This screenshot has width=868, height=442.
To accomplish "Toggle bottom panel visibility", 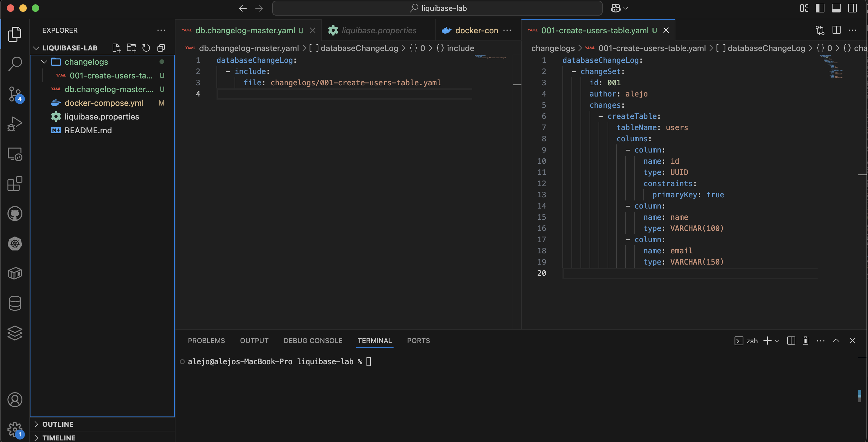I will point(836,8).
